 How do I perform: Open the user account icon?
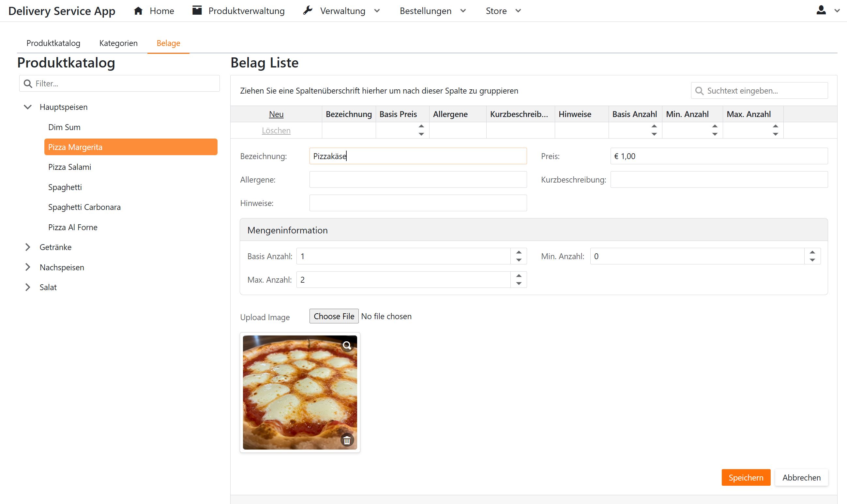coord(821,10)
